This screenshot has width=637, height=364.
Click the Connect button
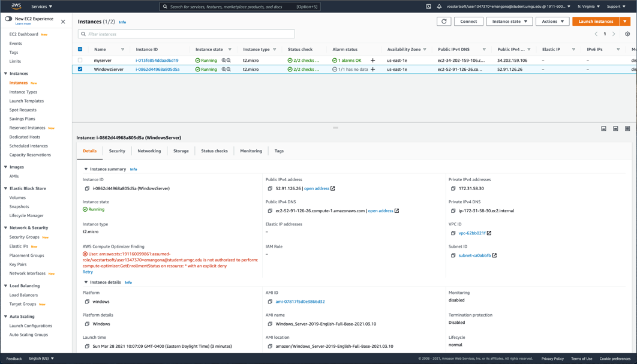point(468,22)
